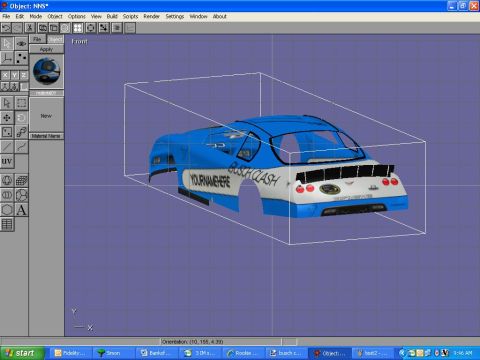Select the object edit arrow mode

tap(7, 44)
